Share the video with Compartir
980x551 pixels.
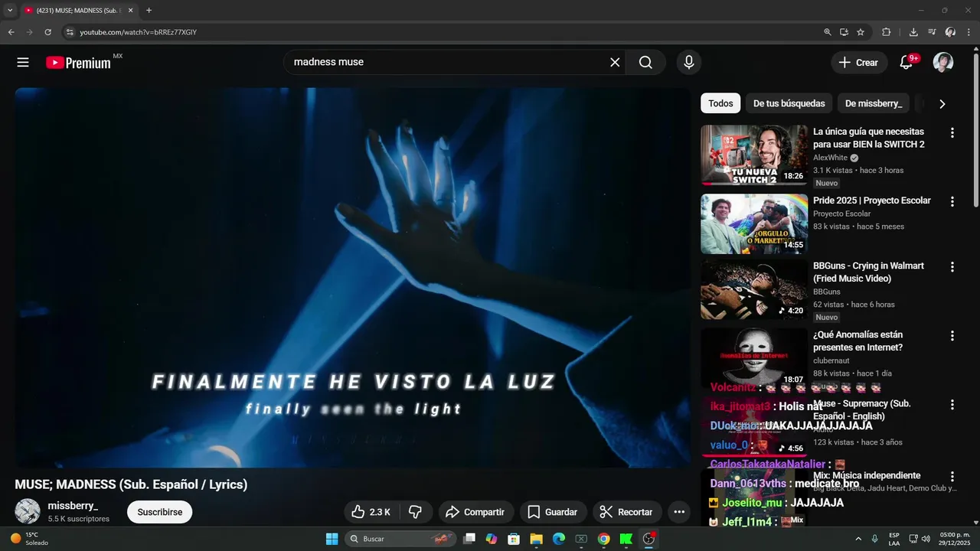475,512
